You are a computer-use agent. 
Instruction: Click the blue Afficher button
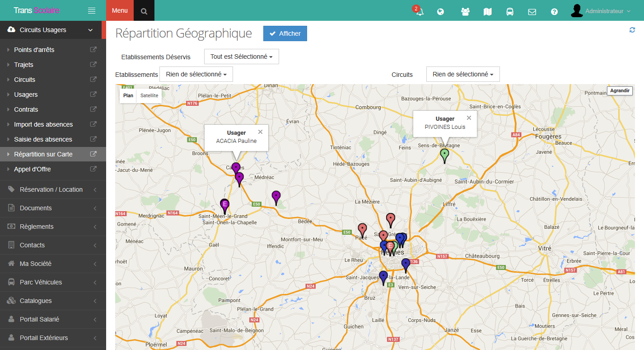click(285, 33)
